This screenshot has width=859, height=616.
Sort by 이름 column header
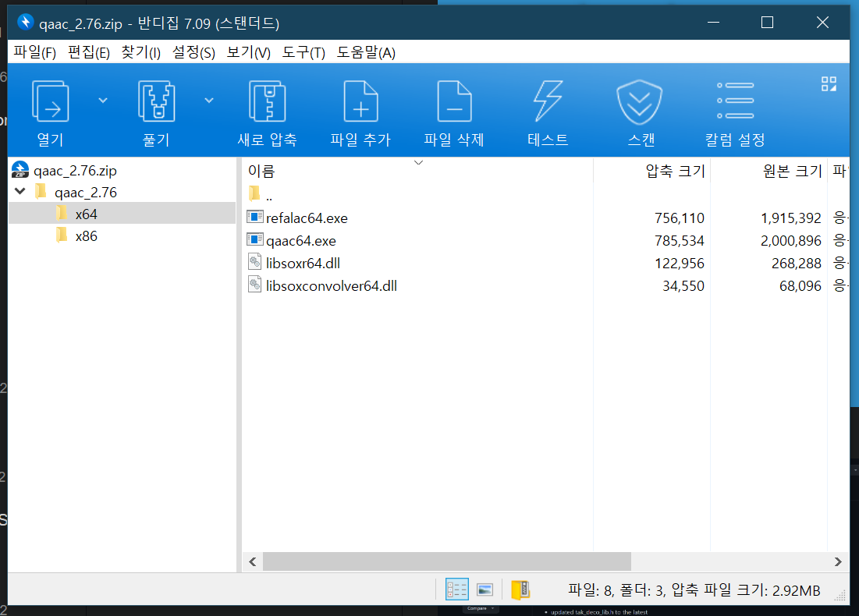(x=261, y=172)
